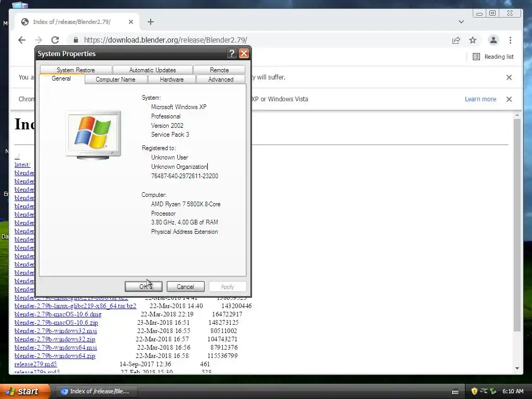
Task: Click the help question mark in System Properties
Action: pyautogui.click(x=232, y=54)
